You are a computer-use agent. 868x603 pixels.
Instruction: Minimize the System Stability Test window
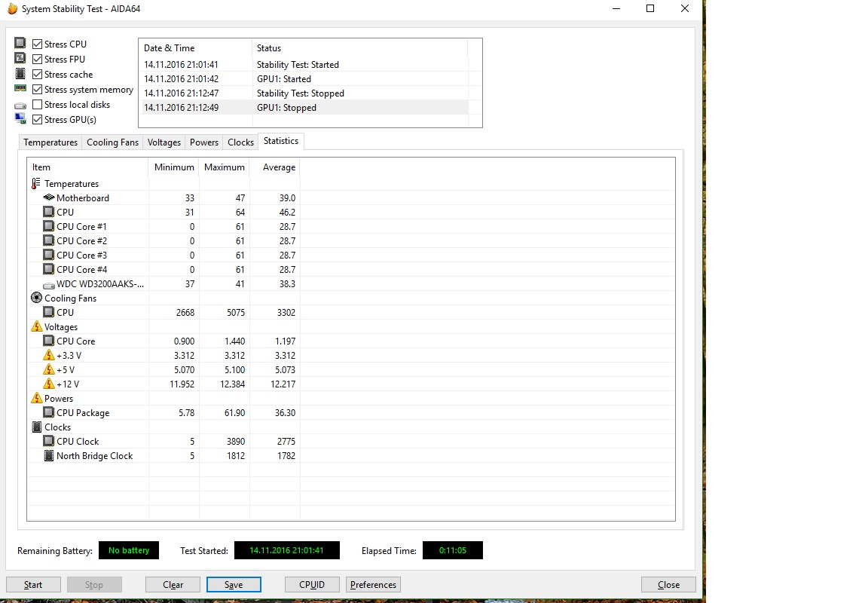point(616,9)
